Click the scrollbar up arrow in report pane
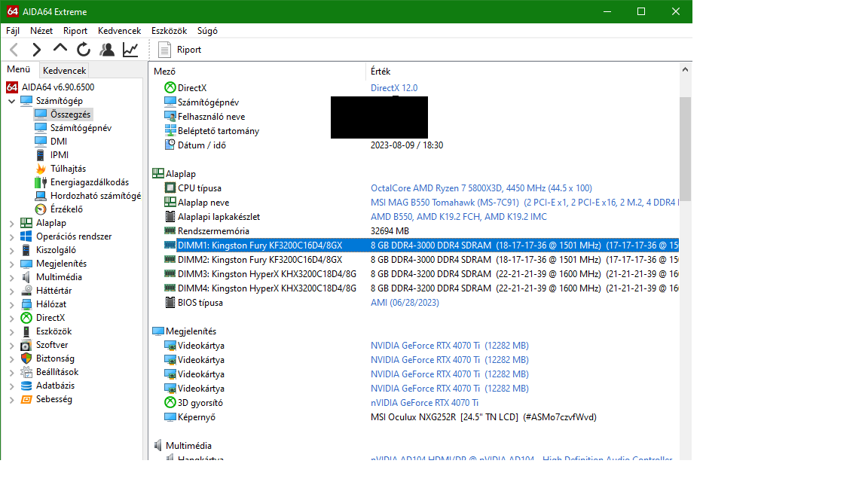Screen dimensions: 868x488 tap(685, 70)
